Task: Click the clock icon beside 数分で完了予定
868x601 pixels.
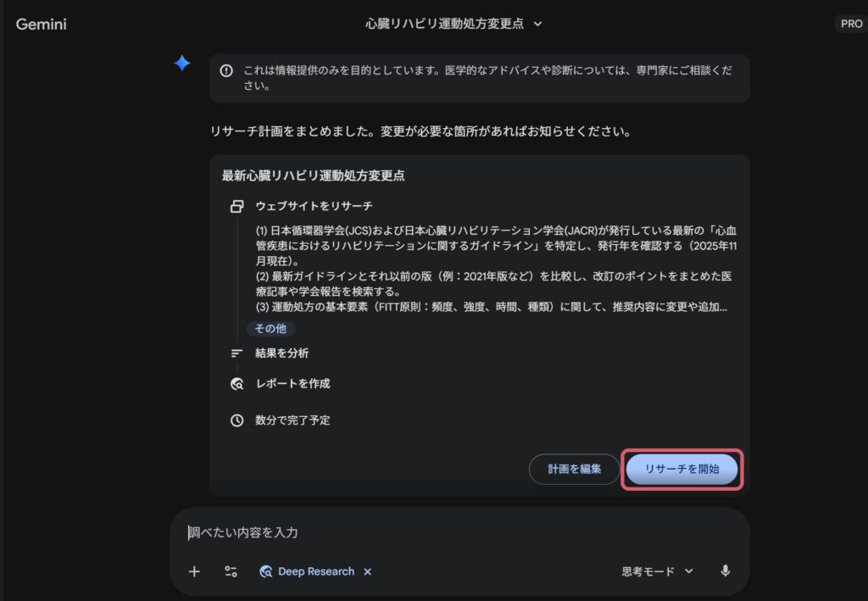Action: click(x=237, y=420)
